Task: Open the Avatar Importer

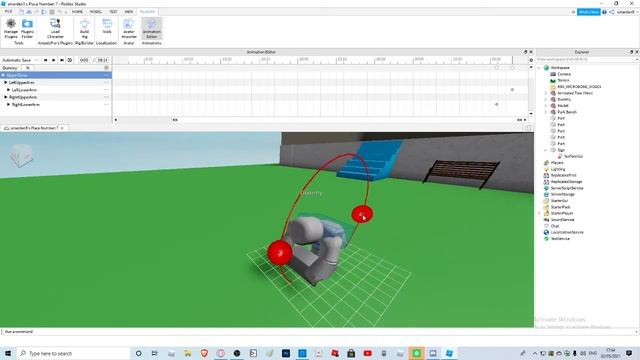Action: point(129,29)
